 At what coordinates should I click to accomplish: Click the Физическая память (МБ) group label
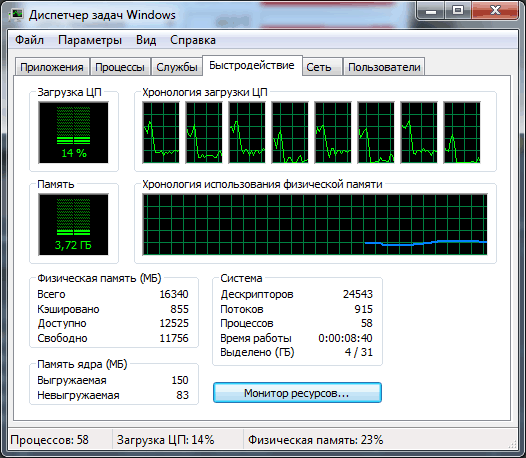coord(99,278)
